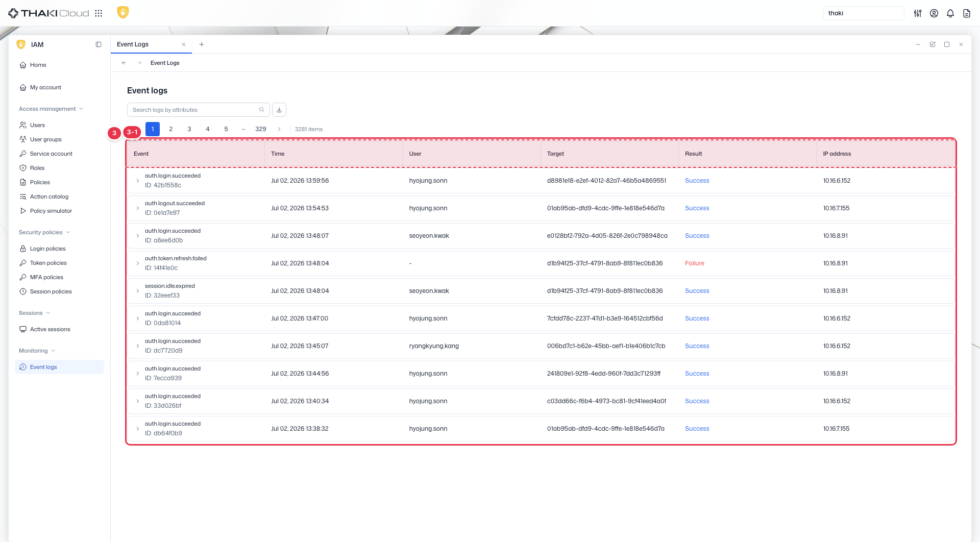Expand the auth.token.refresh.failed row

(x=138, y=263)
